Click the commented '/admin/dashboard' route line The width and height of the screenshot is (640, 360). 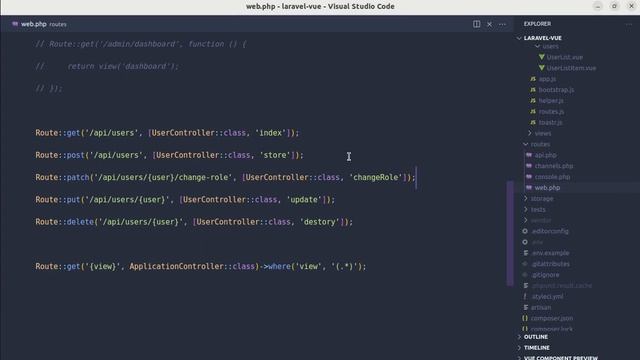pos(141,44)
